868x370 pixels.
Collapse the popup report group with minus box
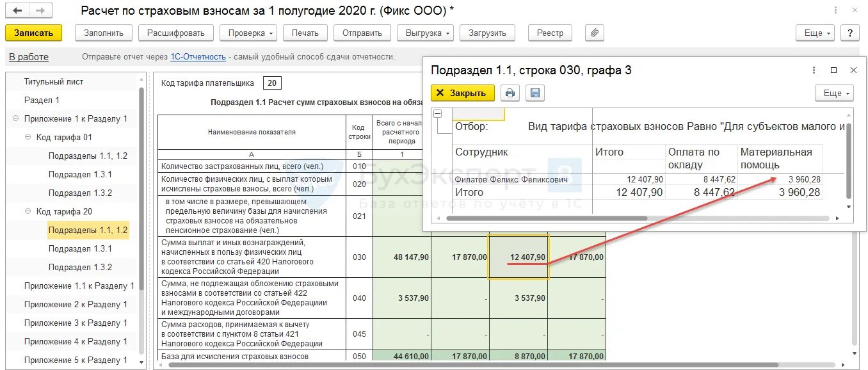coord(438,114)
